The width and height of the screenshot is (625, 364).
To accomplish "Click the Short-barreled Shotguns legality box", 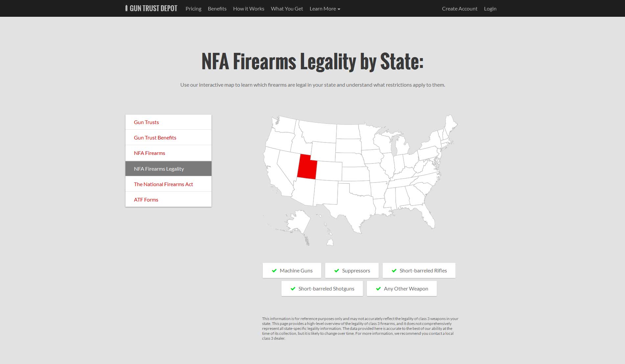I will [x=322, y=289].
